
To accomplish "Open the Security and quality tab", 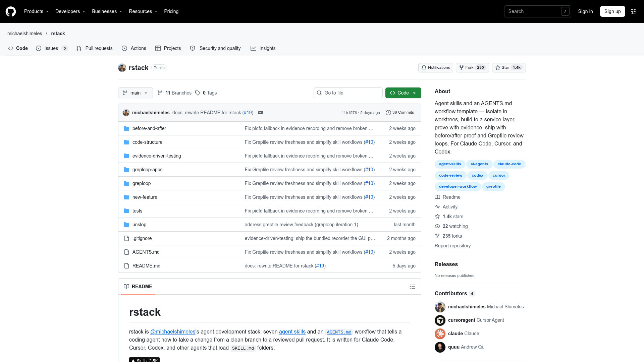I will [215, 48].
